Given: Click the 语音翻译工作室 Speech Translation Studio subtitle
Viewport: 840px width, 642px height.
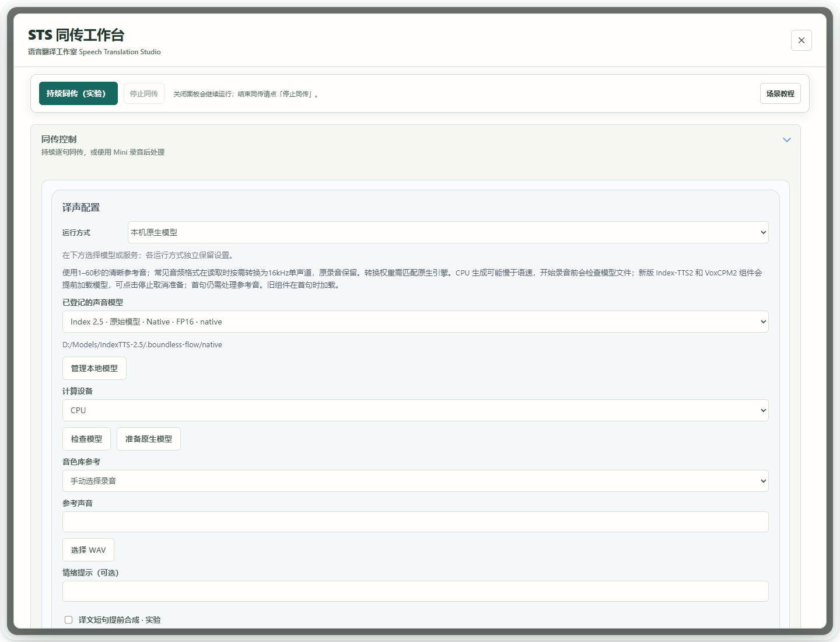Looking at the screenshot, I should click(94, 52).
